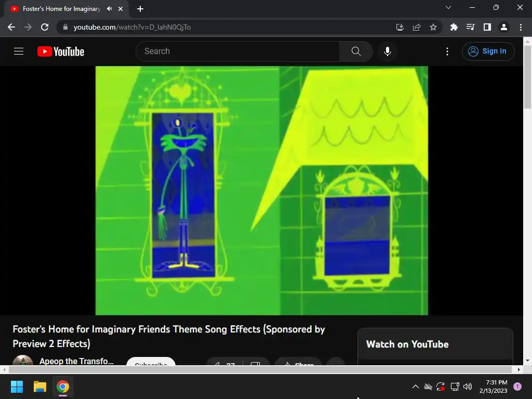Click the network display tray icon
This screenshot has width=532, height=399.
point(455,387)
